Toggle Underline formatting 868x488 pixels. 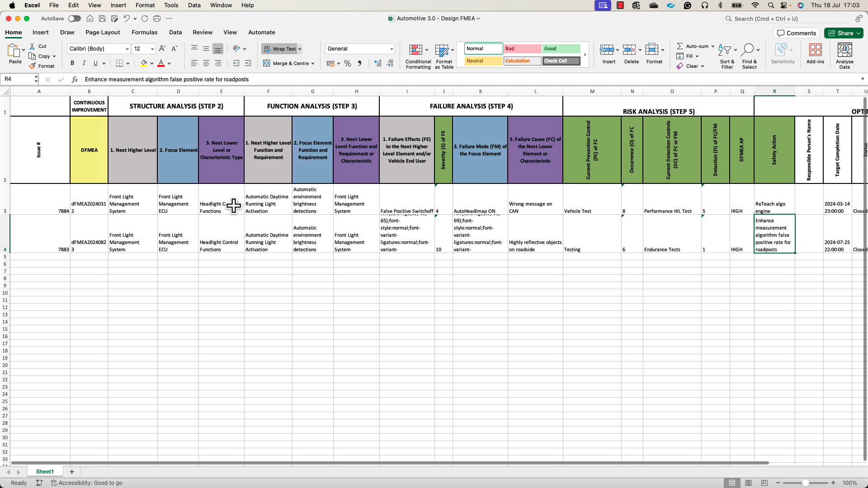tap(95, 63)
